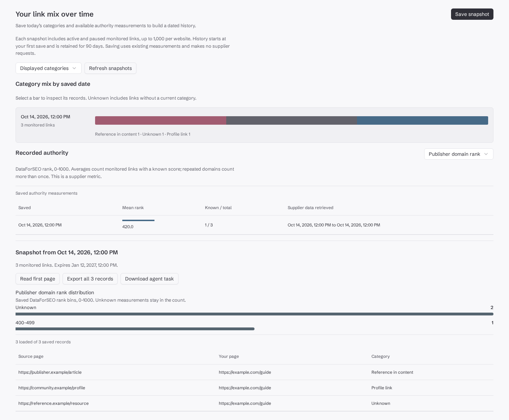This screenshot has width=509, height=420.
Task: Click the Source page column header
Action: 31,356
